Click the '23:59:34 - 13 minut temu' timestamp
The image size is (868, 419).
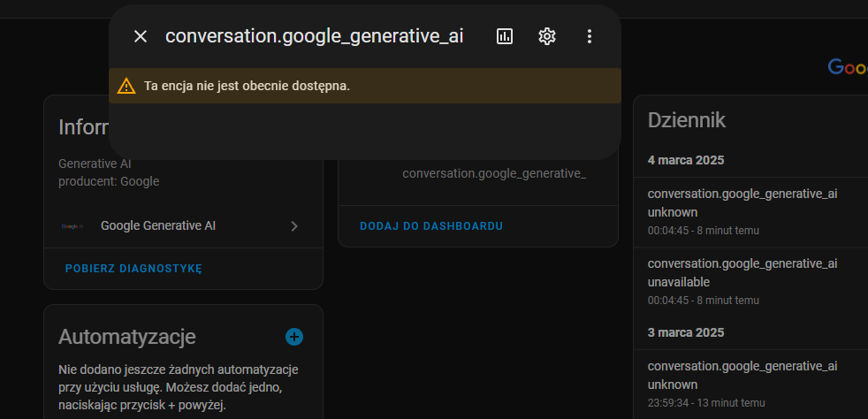(706, 402)
